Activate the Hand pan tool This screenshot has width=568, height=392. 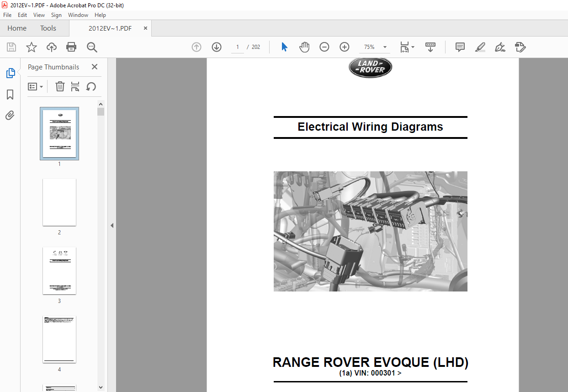pyautogui.click(x=304, y=47)
